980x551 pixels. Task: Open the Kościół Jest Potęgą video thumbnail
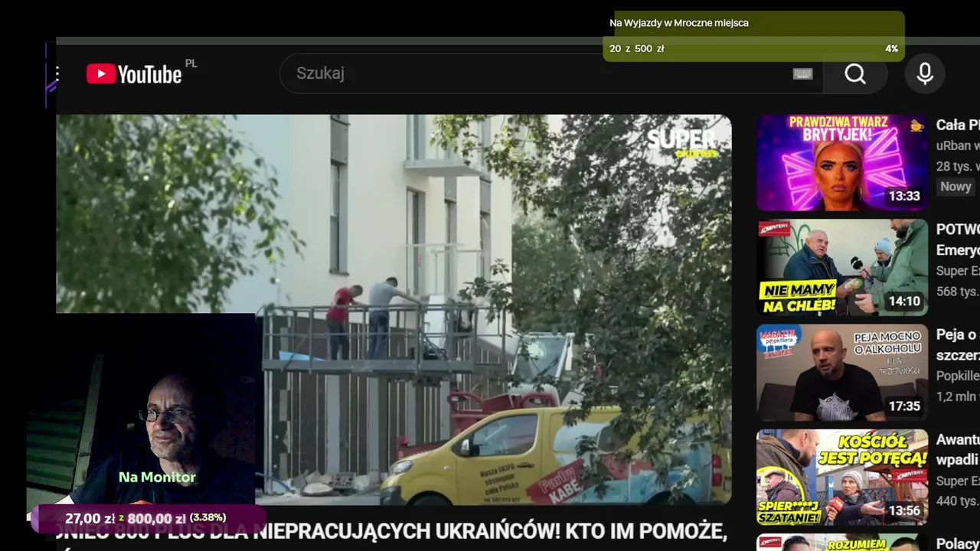[842, 478]
